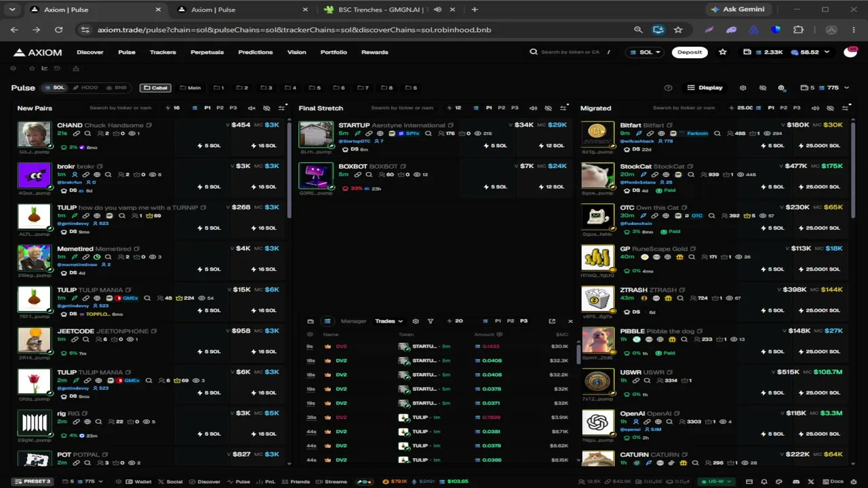Open the Display options dropdown
Image resolution: width=868 pixels, height=488 pixels.
(x=705, y=87)
